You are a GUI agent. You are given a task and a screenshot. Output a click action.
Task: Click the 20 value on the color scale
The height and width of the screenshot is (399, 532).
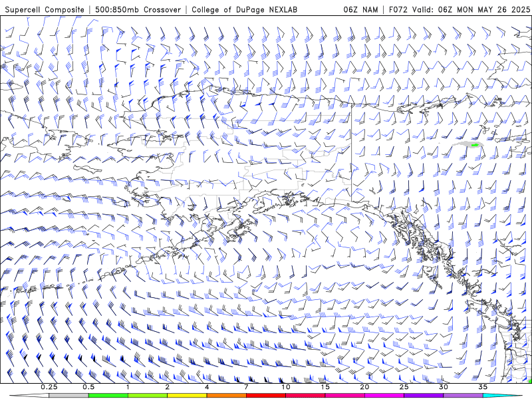coord(364,387)
